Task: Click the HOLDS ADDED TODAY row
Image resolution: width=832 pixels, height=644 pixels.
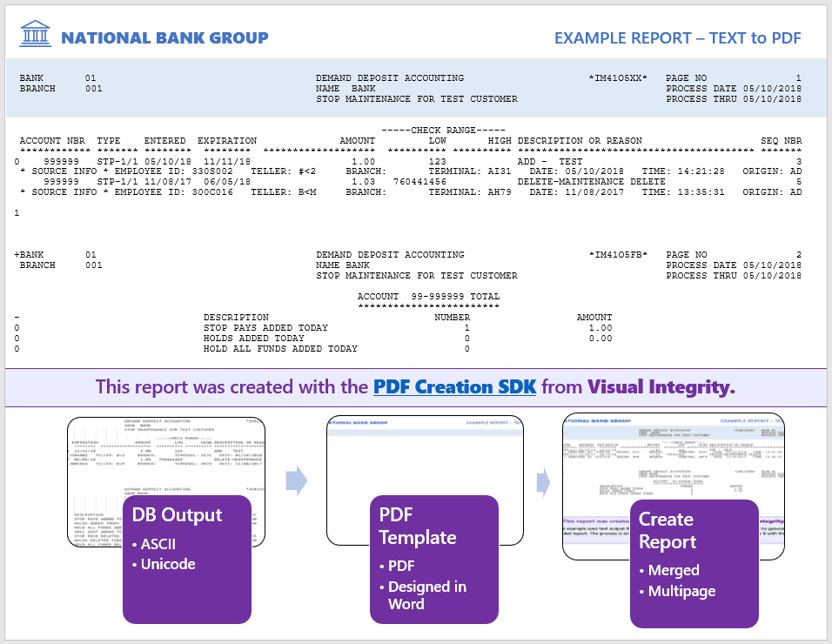Action: pos(407,339)
